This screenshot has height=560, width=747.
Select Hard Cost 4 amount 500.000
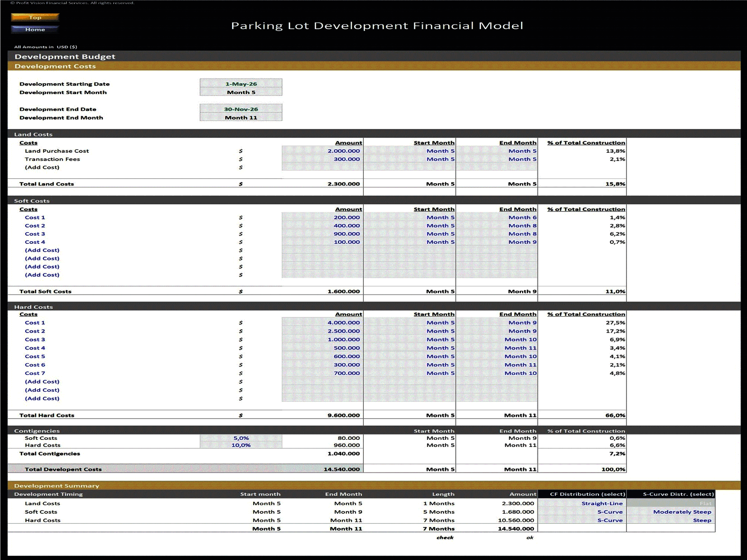(x=323, y=348)
